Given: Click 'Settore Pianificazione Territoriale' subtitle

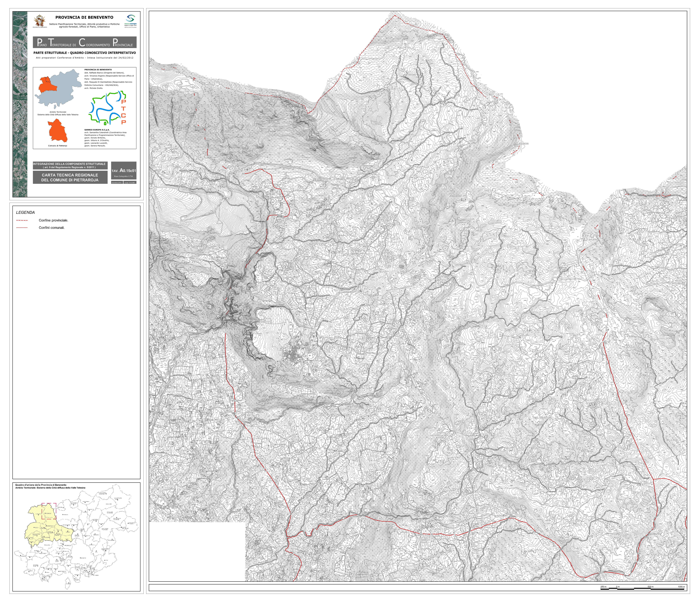Looking at the screenshot, I should coord(84,25).
